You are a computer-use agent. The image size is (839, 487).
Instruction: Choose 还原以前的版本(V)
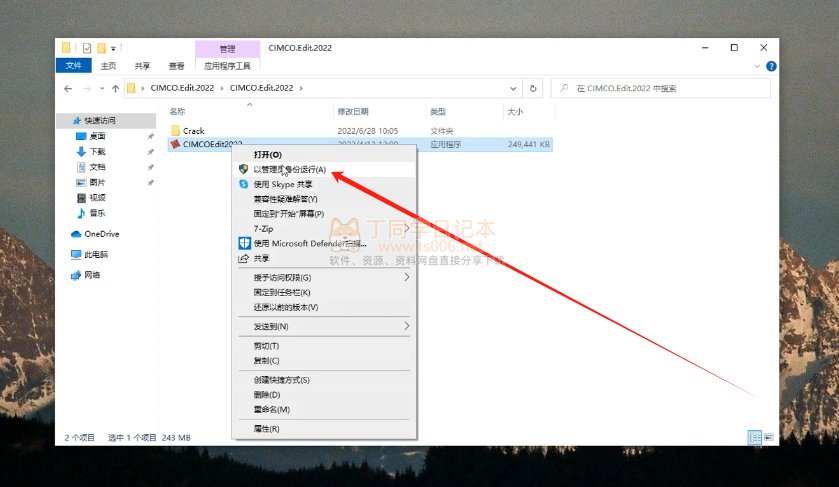324,307
